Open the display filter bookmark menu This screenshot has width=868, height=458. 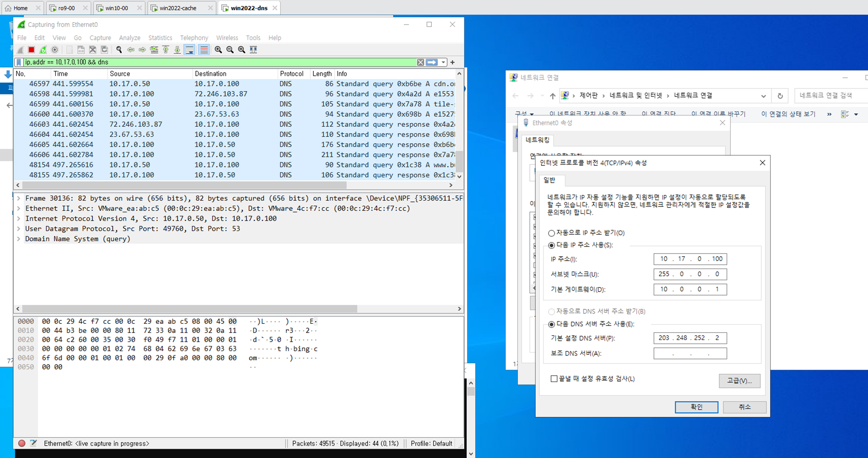[x=19, y=63]
